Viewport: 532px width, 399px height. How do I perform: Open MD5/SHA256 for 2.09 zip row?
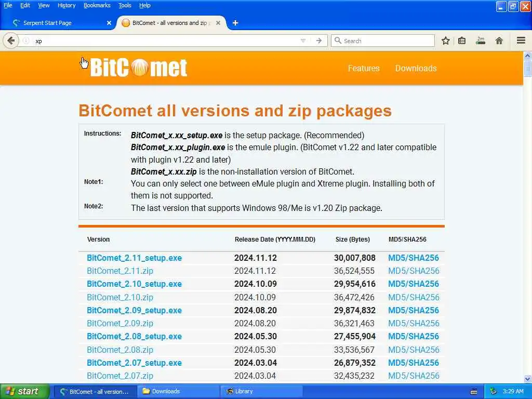414,323
